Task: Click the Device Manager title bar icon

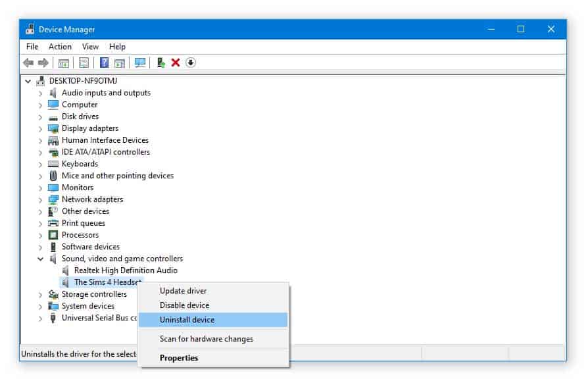Action: point(30,29)
